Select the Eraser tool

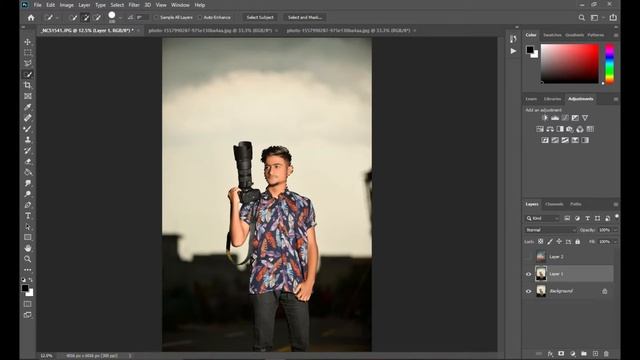point(28,162)
